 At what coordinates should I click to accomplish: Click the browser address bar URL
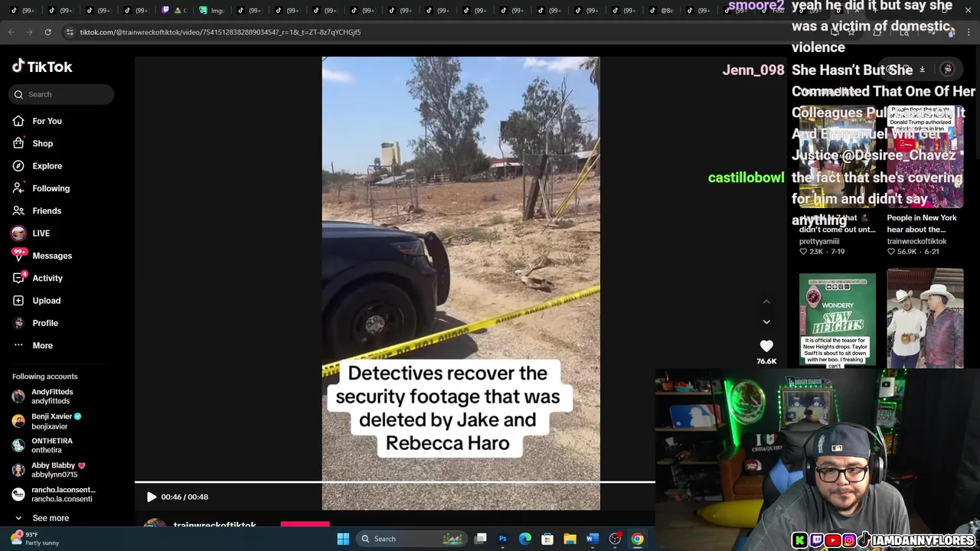(220, 32)
